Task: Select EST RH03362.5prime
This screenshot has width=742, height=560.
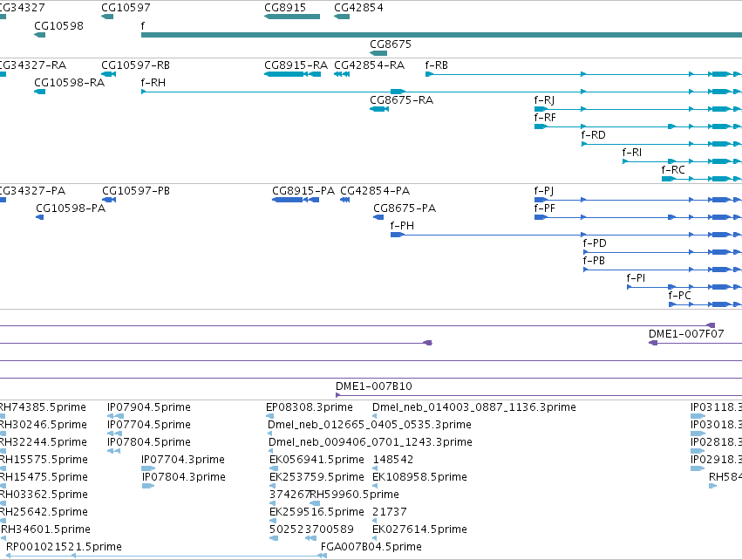Action: click(x=44, y=495)
